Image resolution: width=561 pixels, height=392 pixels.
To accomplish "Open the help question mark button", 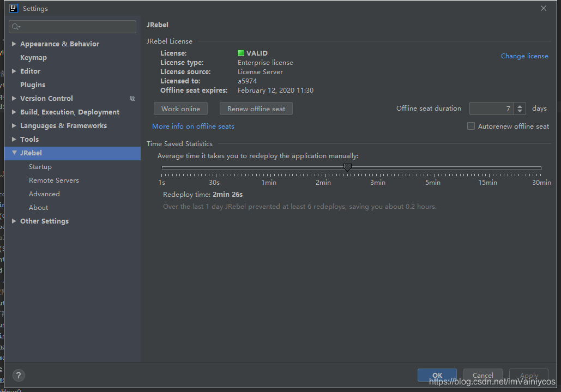I will [x=19, y=375].
